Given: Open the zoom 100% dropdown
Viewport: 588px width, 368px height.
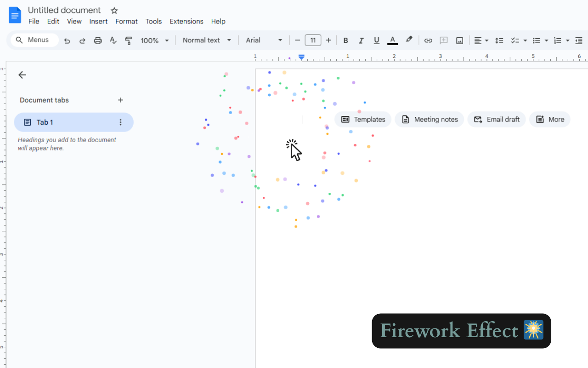Looking at the screenshot, I should 155,40.
